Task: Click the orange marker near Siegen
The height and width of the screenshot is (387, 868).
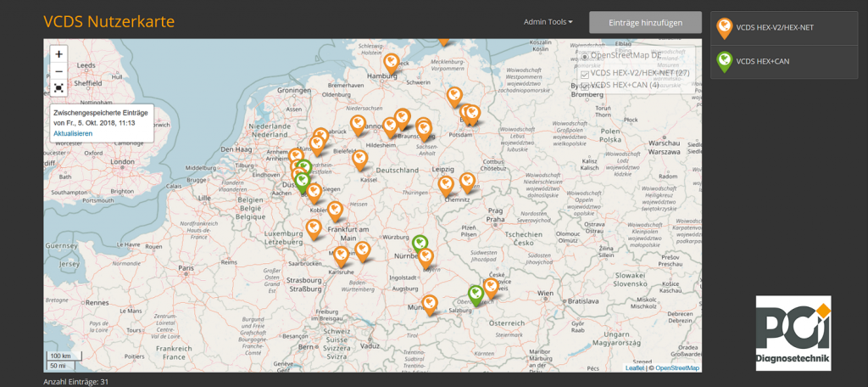Action: coord(314,193)
